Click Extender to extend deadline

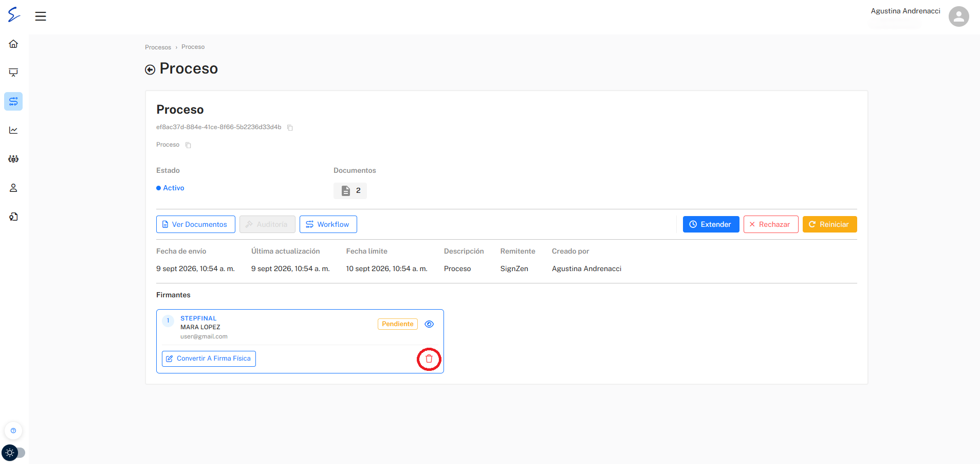[711, 224]
